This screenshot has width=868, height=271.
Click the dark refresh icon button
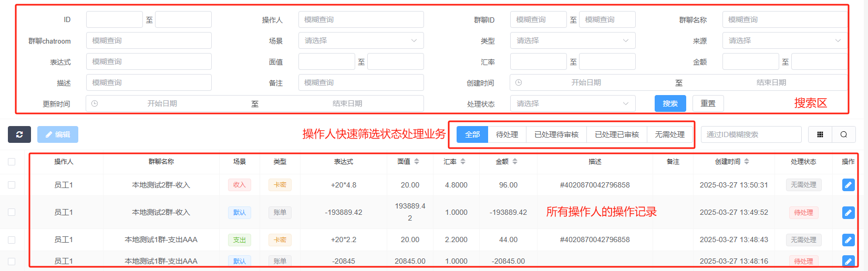[19, 134]
